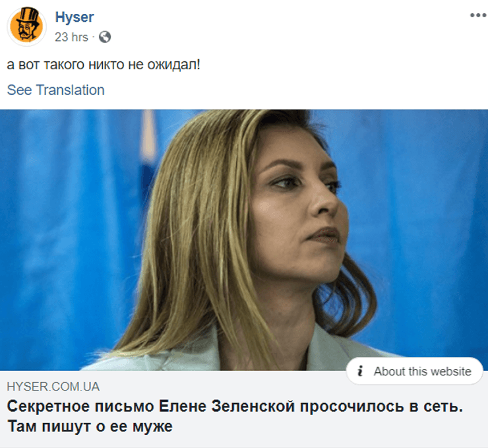Click the About this website button

pos(415,371)
